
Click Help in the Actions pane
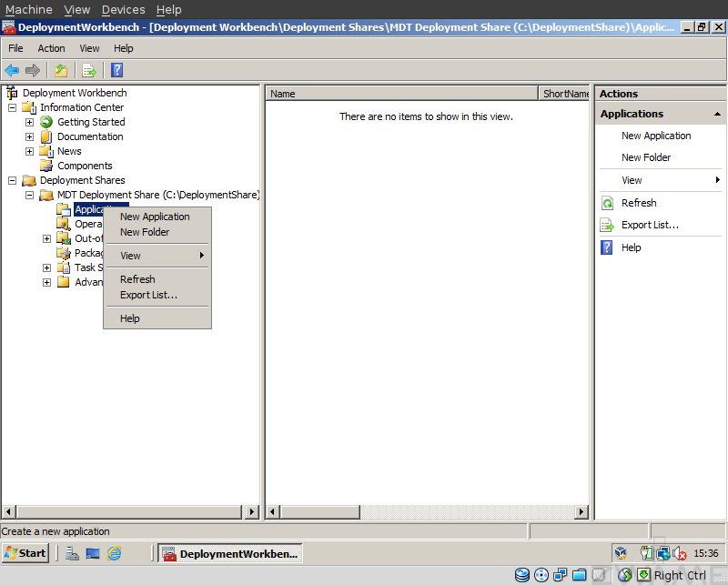tap(631, 247)
